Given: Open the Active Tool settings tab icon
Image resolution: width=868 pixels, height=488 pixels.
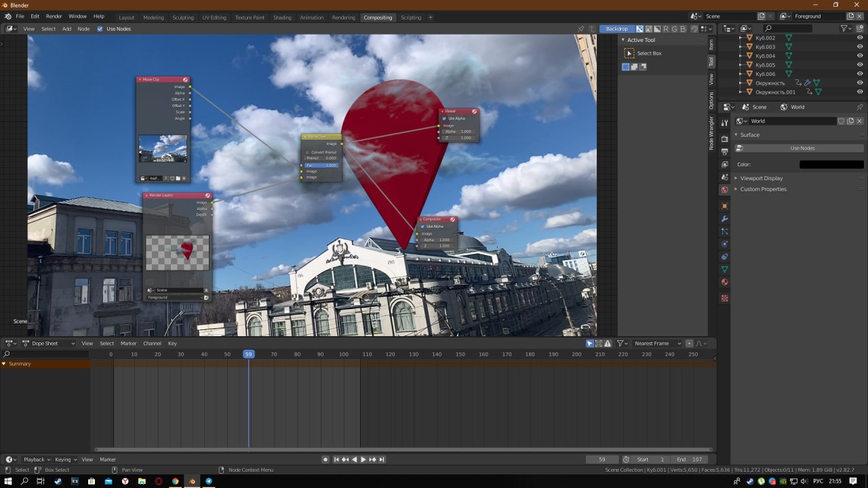Looking at the screenshot, I should click(x=724, y=123).
